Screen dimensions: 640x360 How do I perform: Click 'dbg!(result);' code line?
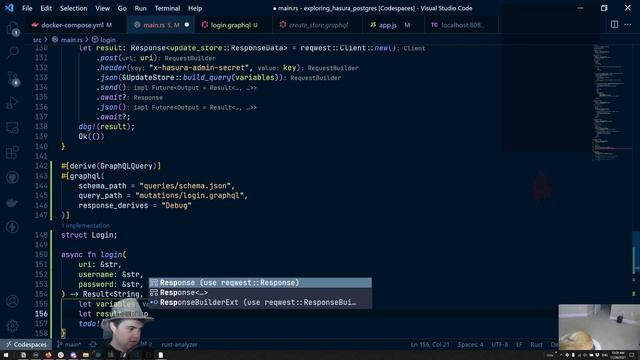107,127
